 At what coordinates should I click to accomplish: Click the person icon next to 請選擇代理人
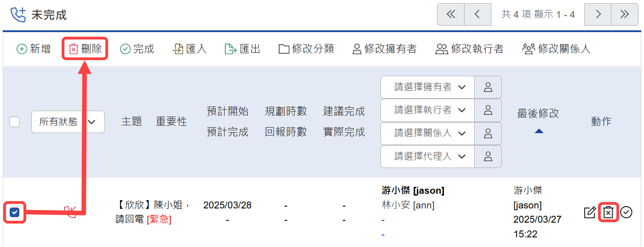pos(488,157)
